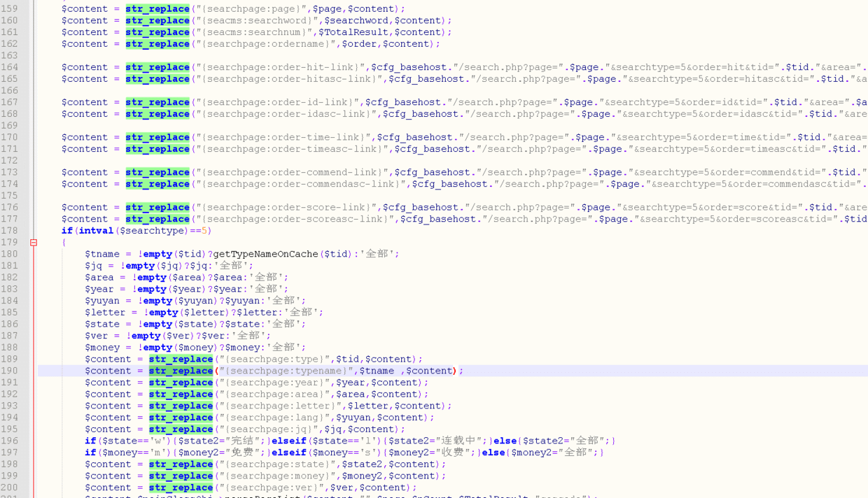
Task: Click the elseif keyword on line 196
Action: pos(290,441)
